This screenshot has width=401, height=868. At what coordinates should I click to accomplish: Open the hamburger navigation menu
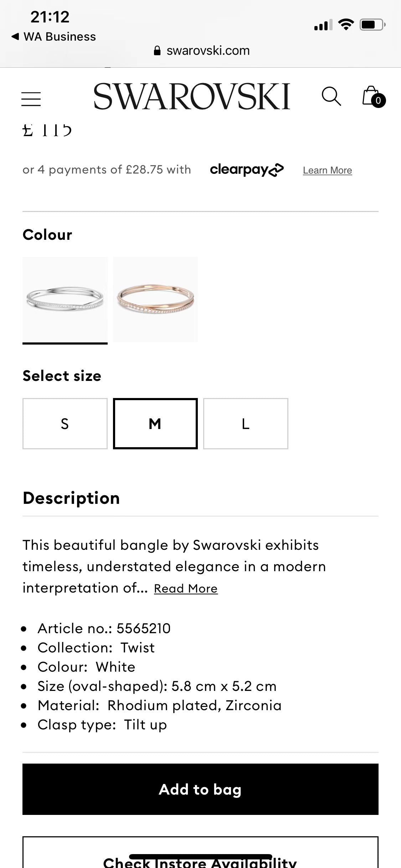(x=31, y=99)
